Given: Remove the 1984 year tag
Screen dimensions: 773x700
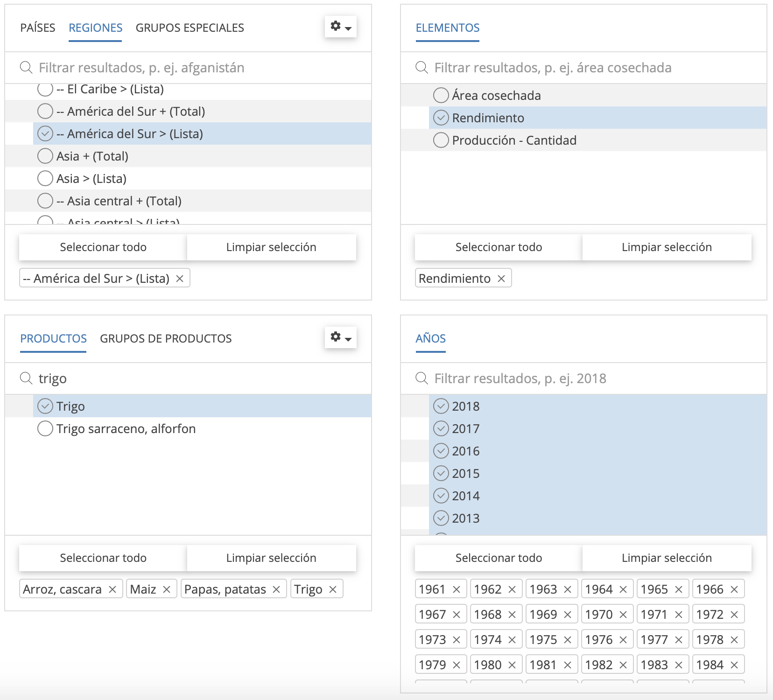Looking at the screenshot, I should coord(734,665).
